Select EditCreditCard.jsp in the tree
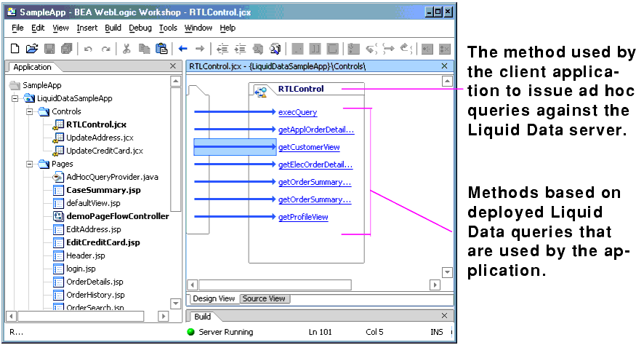The height and width of the screenshot is (345, 644). 103,242
